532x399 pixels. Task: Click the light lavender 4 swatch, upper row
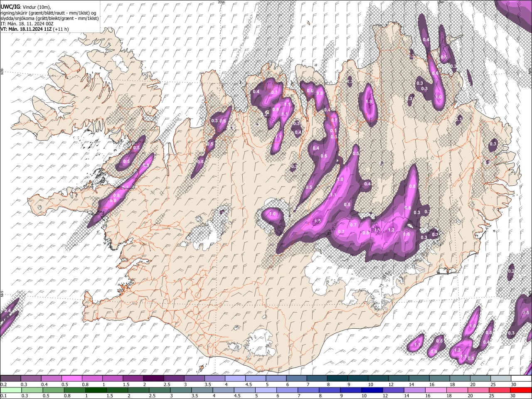pos(234,379)
